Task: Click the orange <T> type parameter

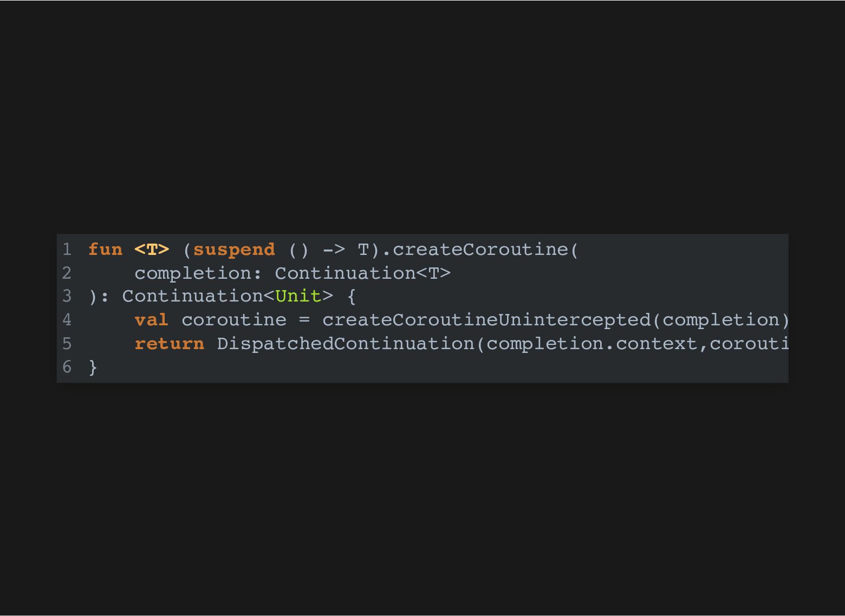Action: coord(152,250)
